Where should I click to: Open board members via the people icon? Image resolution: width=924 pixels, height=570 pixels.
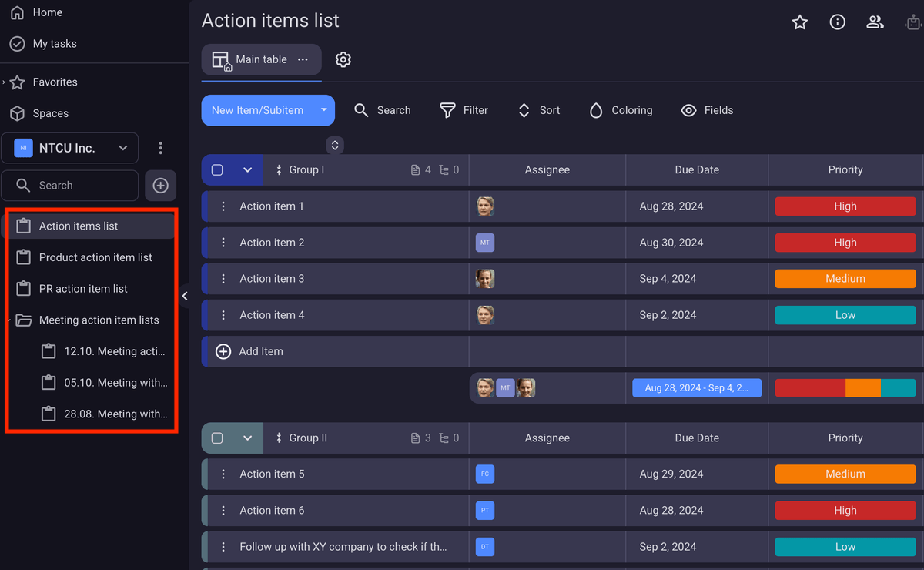(x=875, y=22)
